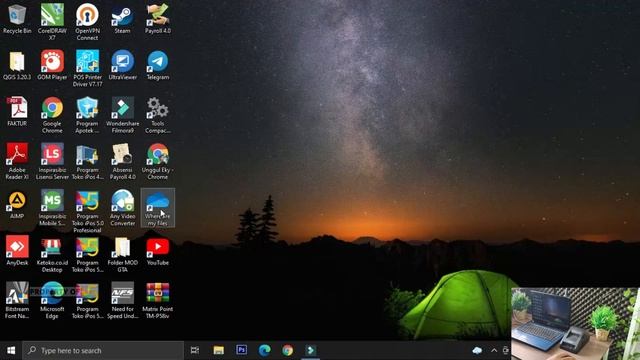The image size is (640, 360).
Task: Select Wondershare Filmora9 icon
Action: coord(122,115)
